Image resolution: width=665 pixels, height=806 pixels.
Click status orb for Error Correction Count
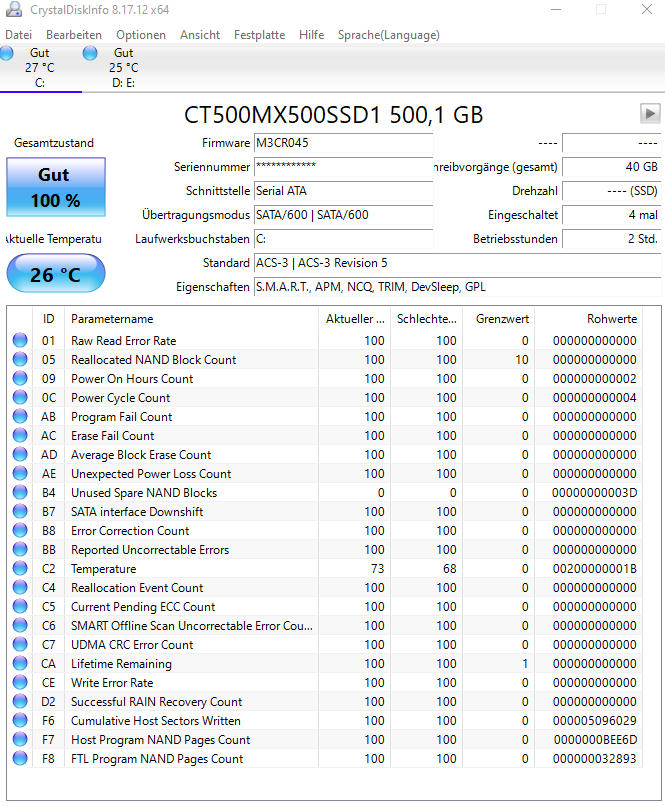click(x=20, y=530)
